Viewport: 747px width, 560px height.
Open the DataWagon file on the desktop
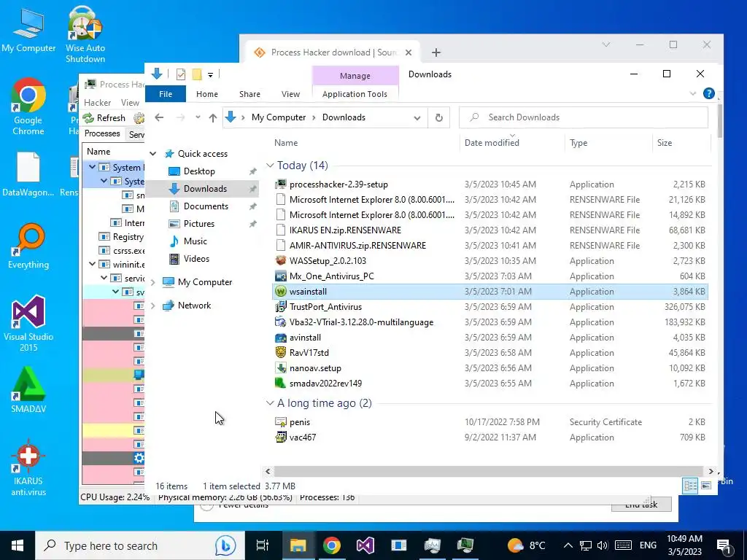pos(28,174)
